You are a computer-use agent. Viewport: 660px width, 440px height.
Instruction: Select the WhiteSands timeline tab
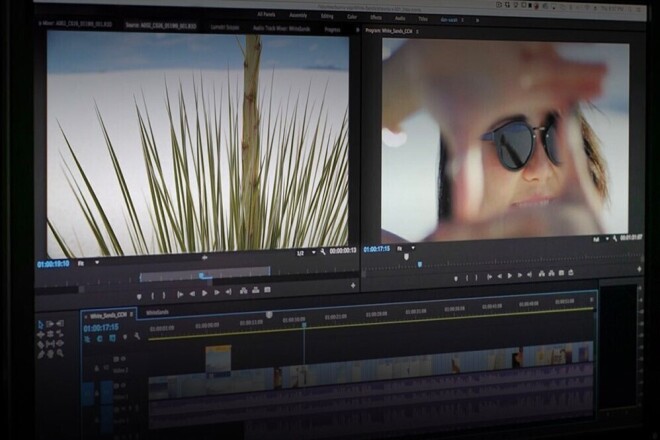click(157, 312)
